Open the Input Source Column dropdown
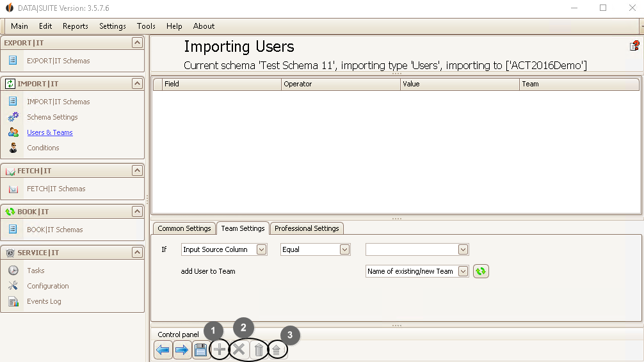This screenshot has height=362, width=644. click(x=261, y=249)
